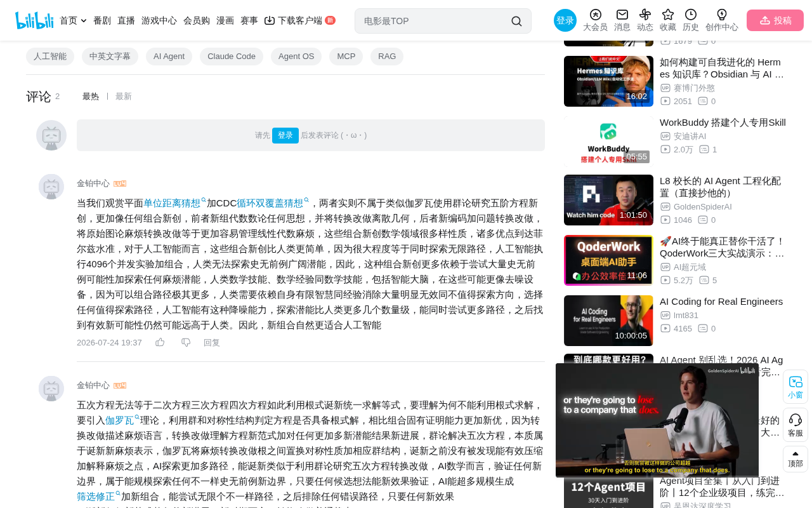The height and width of the screenshot is (508, 812).
Task: Click level badge of second 金铂中心 comment
Action: click(x=120, y=385)
